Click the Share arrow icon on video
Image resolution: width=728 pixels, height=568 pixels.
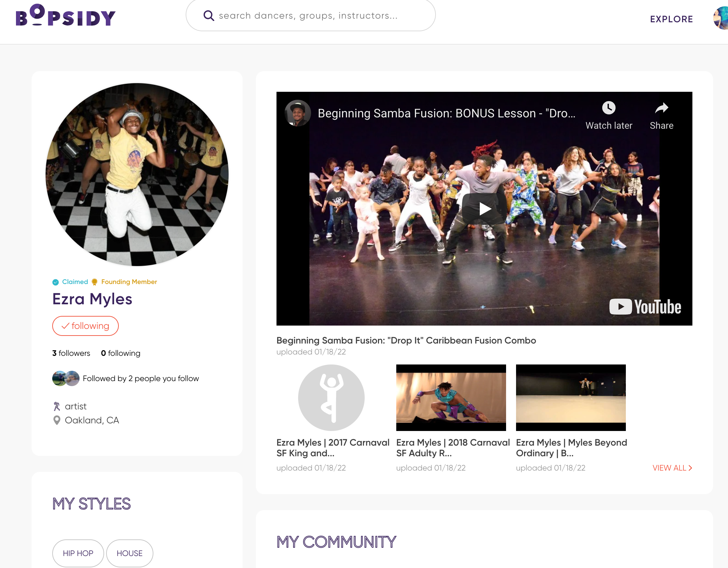pos(661,108)
